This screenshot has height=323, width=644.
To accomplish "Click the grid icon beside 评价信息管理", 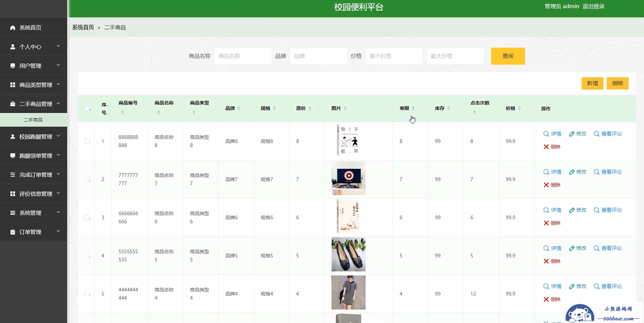I will pyautogui.click(x=13, y=194).
